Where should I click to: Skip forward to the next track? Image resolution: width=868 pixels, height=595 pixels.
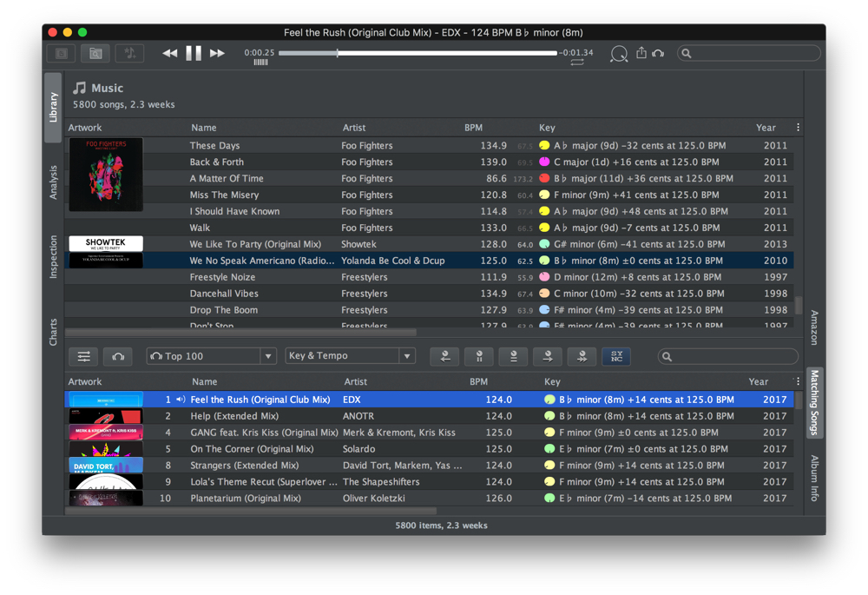tap(217, 53)
